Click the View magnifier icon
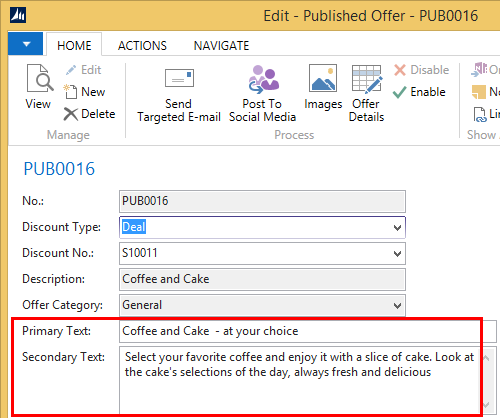This screenshot has height=418, width=500. [x=40, y=79]
